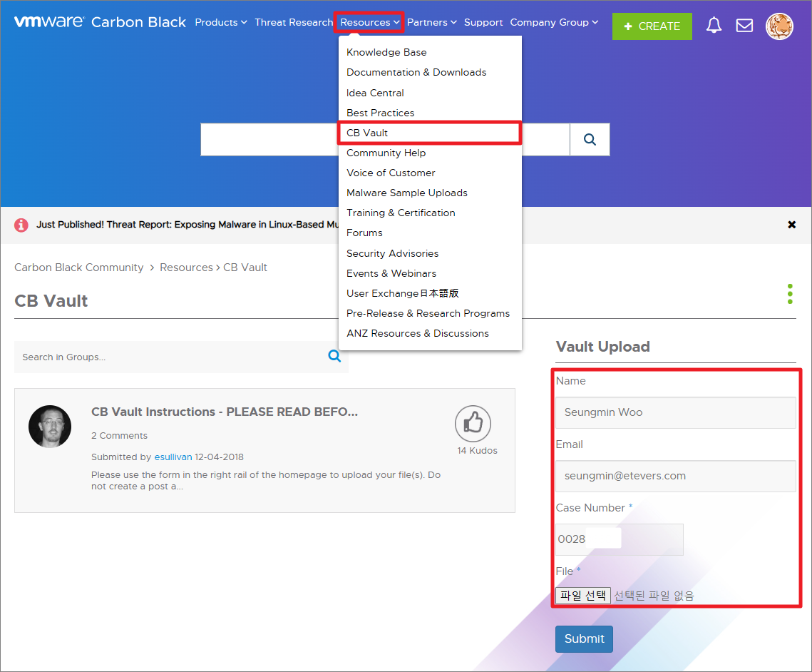The height and width of the screenshot is (672, 812).
Task: Open the threat report banner text
Action: (x=187, y=224)
